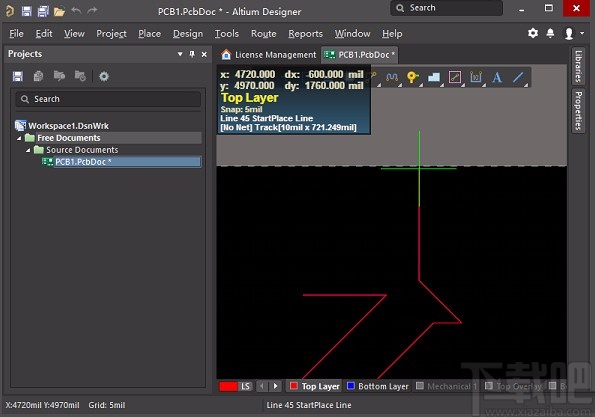The width and height of the screenshot is (595, 417).
Task: Pin the Projects panel
Action: (192, 54)
